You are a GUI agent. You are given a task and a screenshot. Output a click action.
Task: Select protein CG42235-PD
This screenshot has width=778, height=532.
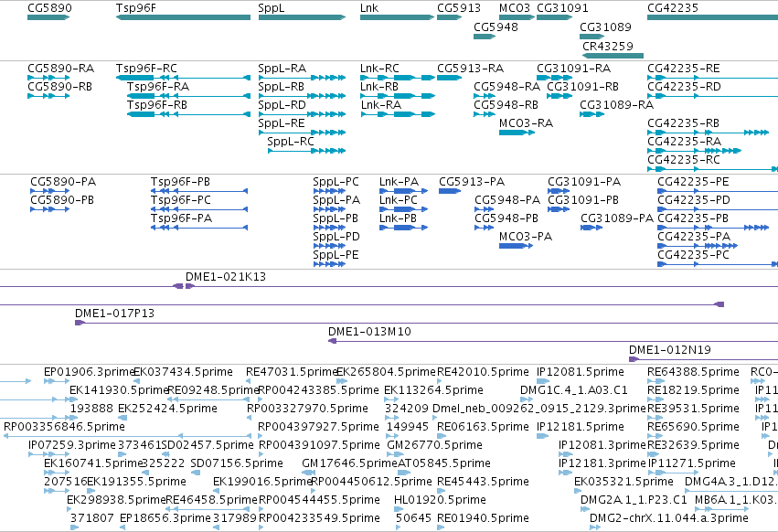coord(718,209)
